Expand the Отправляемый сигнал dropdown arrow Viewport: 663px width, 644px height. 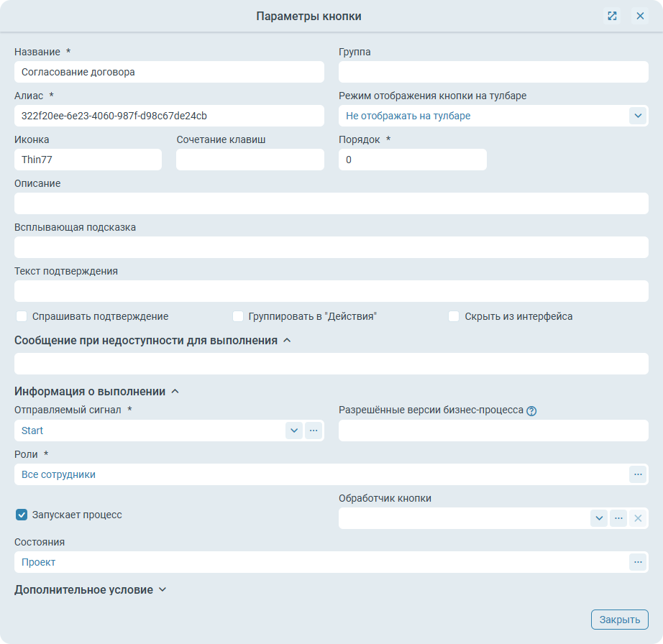click(x=294, y=431)
